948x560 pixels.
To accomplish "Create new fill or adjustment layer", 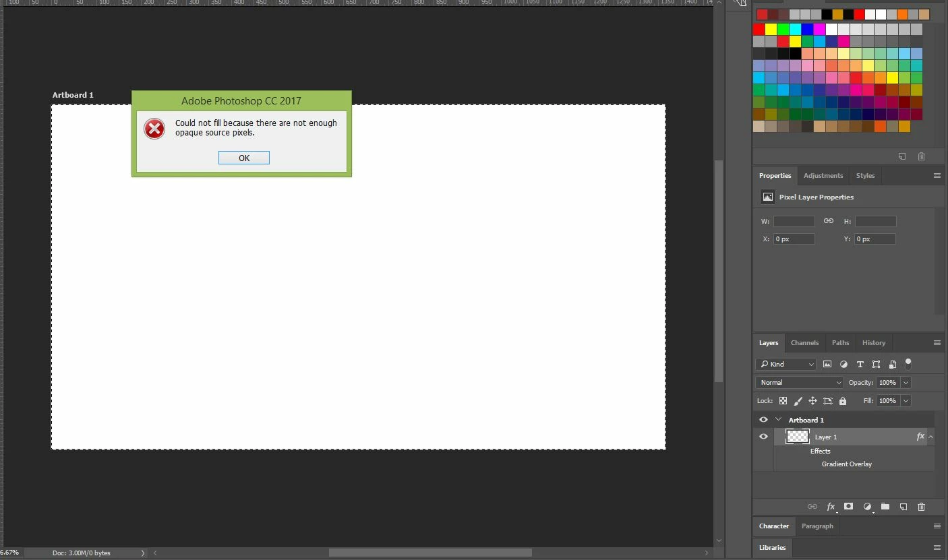I will tap(868, 507).
